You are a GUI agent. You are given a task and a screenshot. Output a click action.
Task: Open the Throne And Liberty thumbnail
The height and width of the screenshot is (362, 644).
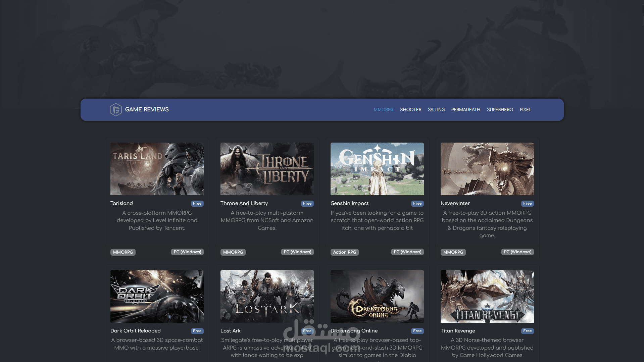tap(267, 169)
